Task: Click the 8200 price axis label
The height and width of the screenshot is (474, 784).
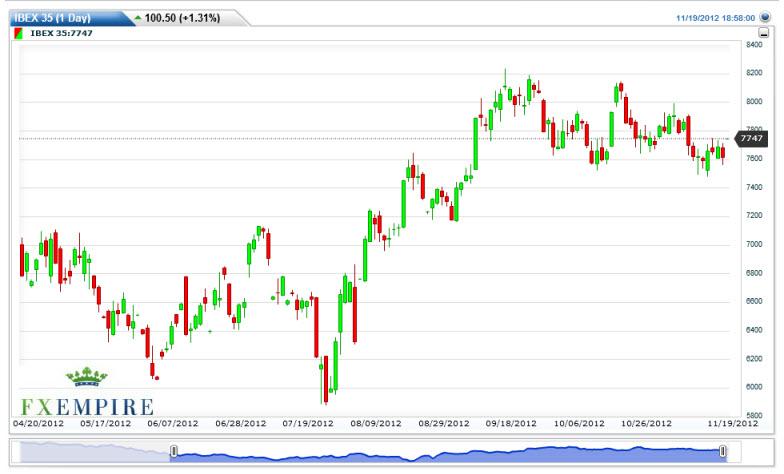Action: [x=754, y=73]
